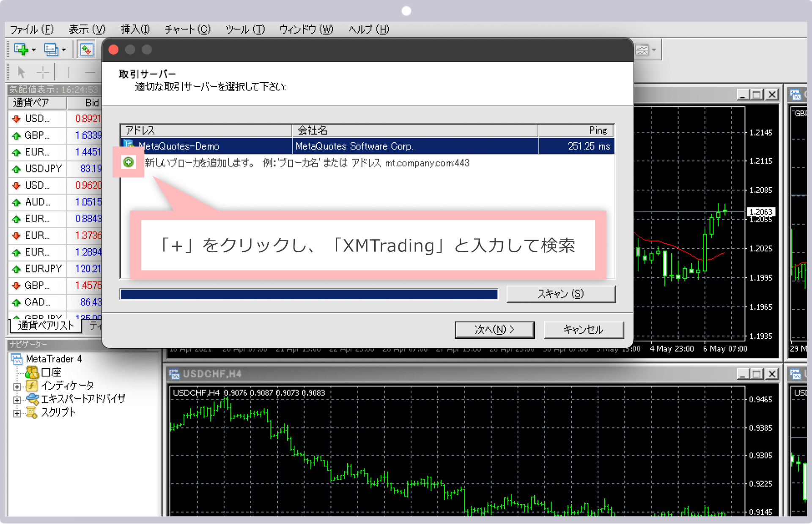Viewport: 812px width, 524px height.
Task: Click the green plus add-broker icon
Action: point(129,162)
